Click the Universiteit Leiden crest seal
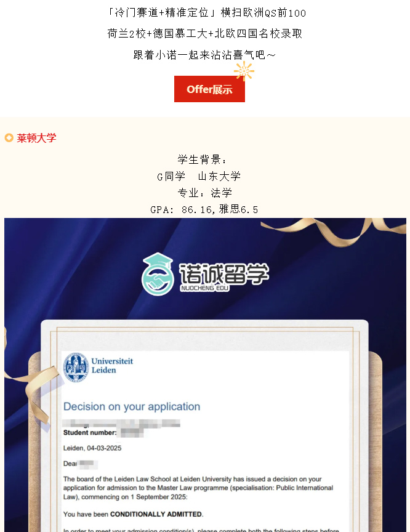 click(x=76, y=368)
